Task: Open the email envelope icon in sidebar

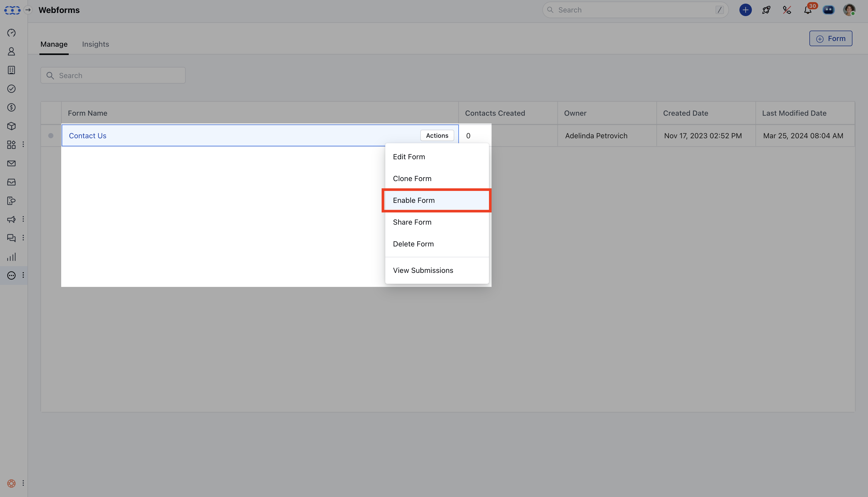Action: [x=11, y=163]
